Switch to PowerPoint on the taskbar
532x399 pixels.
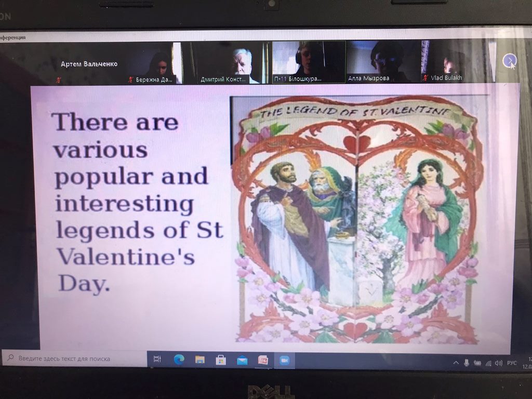pyautogui.click(x=263, y=361)
